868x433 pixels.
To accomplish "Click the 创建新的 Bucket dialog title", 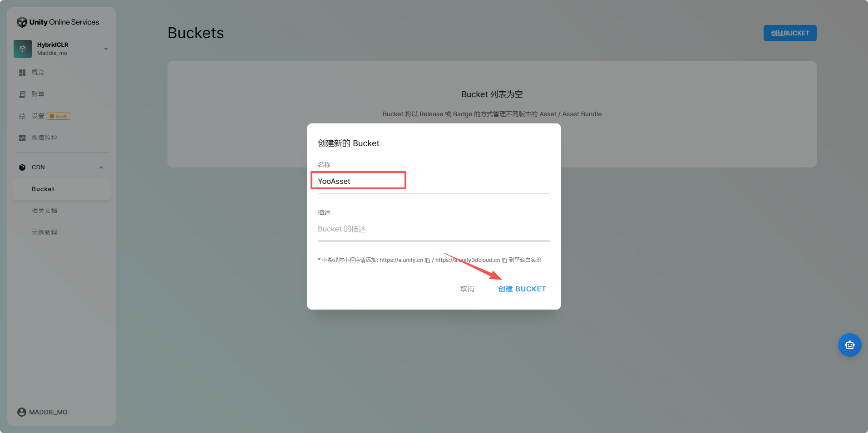I will [x=348, y=143].
